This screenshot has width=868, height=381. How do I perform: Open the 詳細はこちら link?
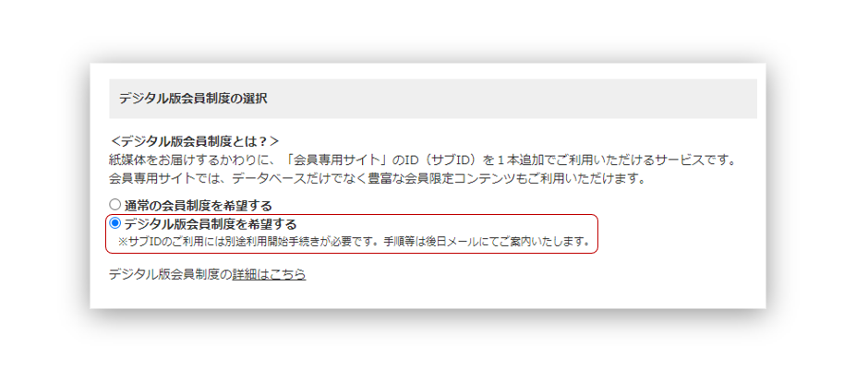click(x=269, y=274)
